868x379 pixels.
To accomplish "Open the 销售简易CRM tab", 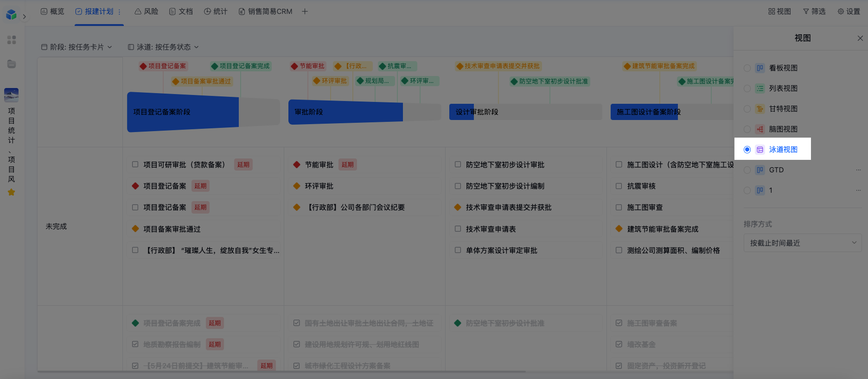I will point(265,11).
